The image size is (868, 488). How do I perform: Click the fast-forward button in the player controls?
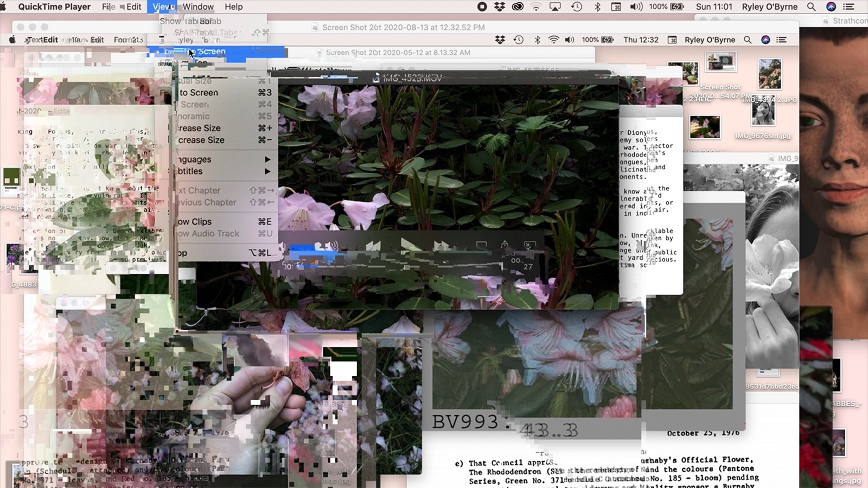(x=442, y=246)
